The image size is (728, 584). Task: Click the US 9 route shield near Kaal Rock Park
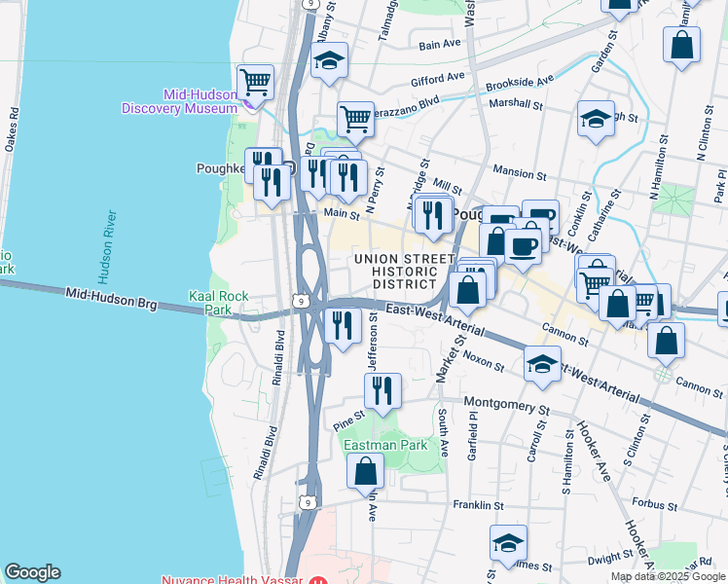pos(302,302)
